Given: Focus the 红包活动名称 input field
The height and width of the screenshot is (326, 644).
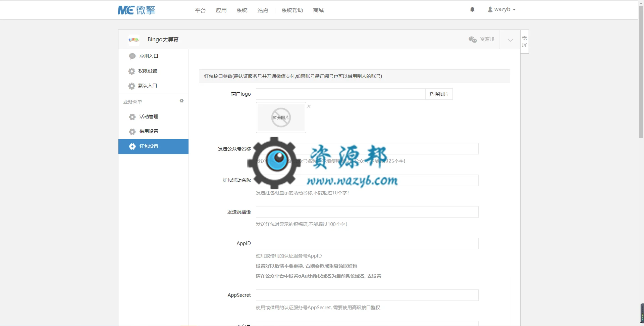Looking at the screenshot, I should point(367,180).
